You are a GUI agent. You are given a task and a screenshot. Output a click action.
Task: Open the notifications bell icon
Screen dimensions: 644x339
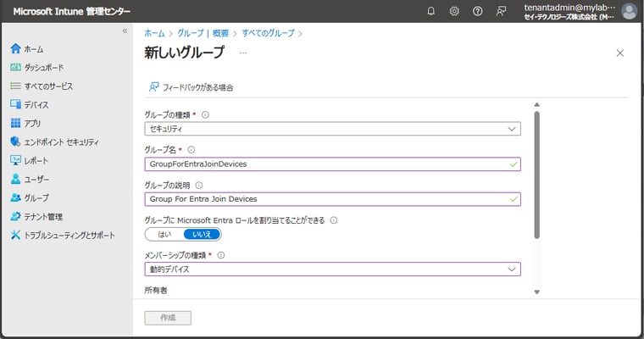430,11
